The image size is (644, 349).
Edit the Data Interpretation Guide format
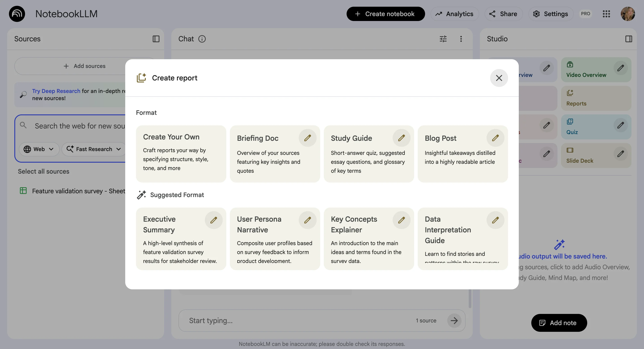[496, 220]
